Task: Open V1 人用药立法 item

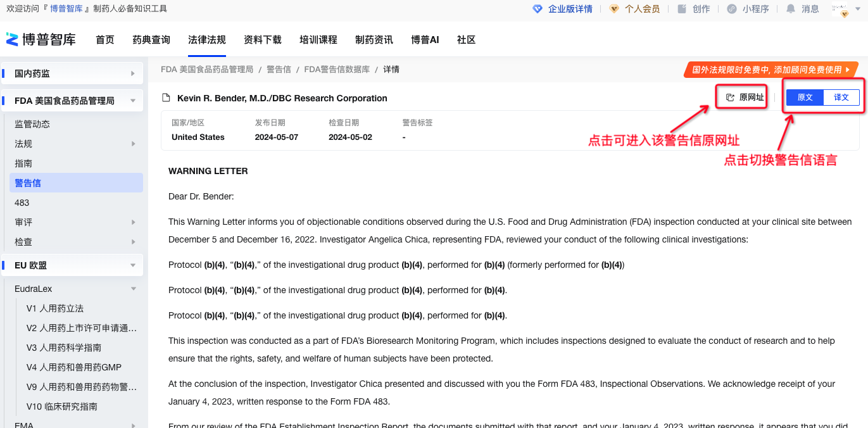Action: [x=55, y=308]
